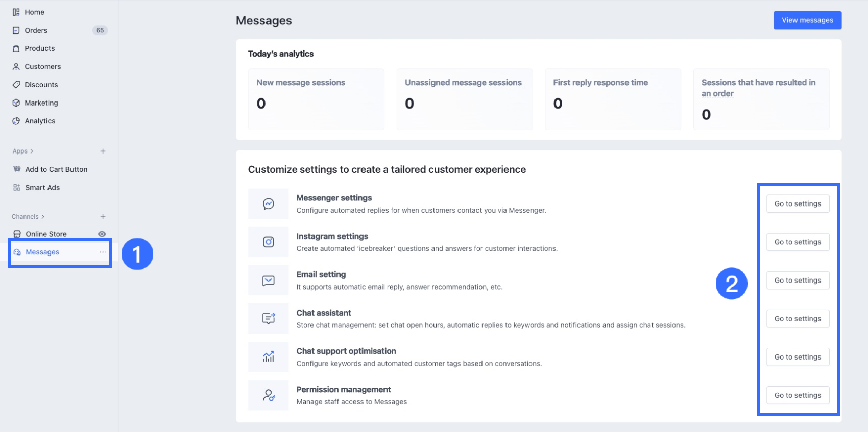Viewport: 868px width, 433px height.
Task: Open the Orders menu item
Action: coord(36,30)
